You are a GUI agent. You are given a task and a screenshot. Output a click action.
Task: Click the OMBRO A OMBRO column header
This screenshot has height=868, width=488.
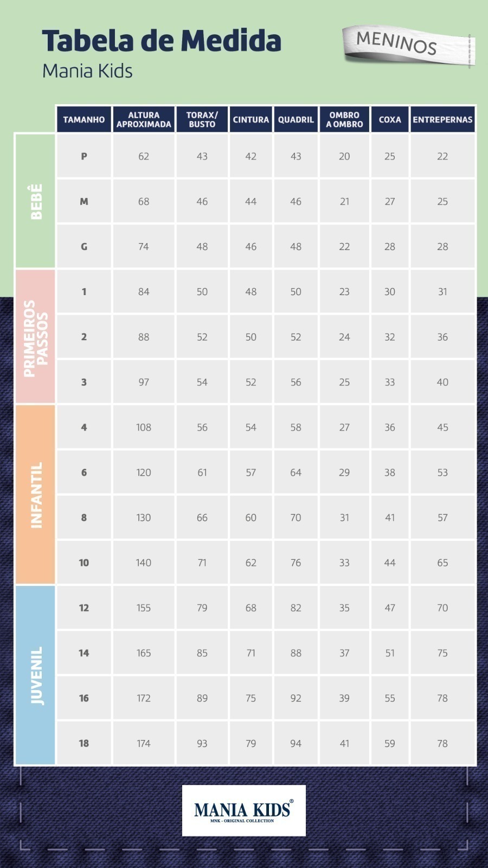(x=344, y=119)
